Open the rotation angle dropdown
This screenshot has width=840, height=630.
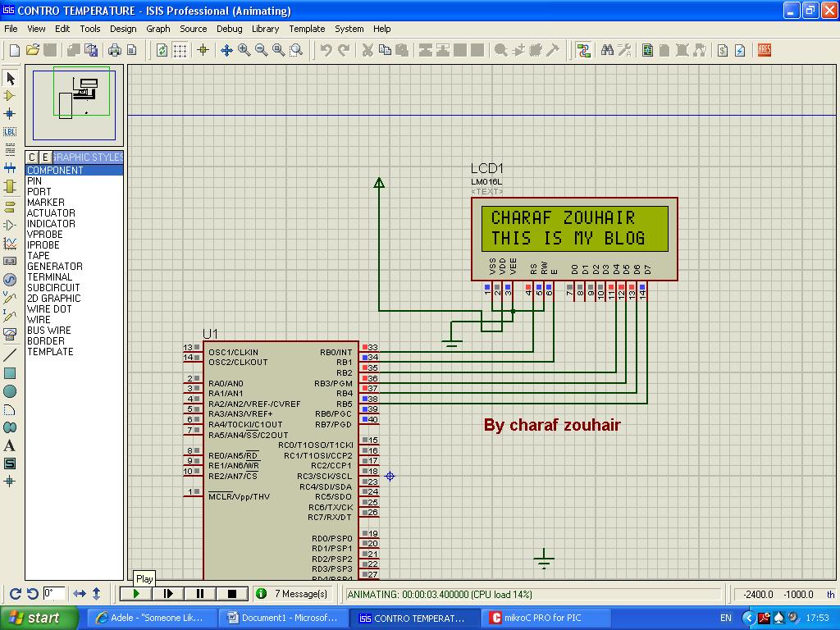tap(55, 592)
